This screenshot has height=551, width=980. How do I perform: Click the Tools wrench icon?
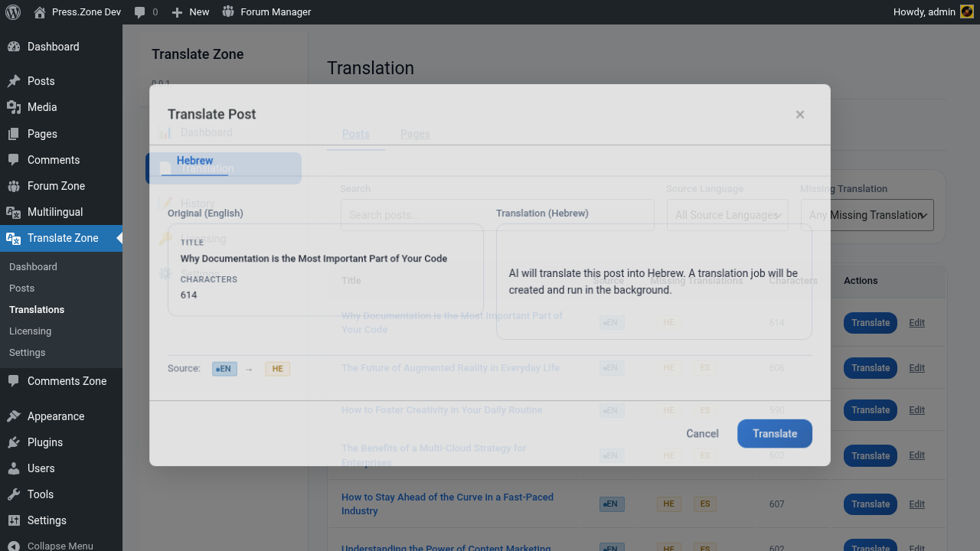point(14,494)
